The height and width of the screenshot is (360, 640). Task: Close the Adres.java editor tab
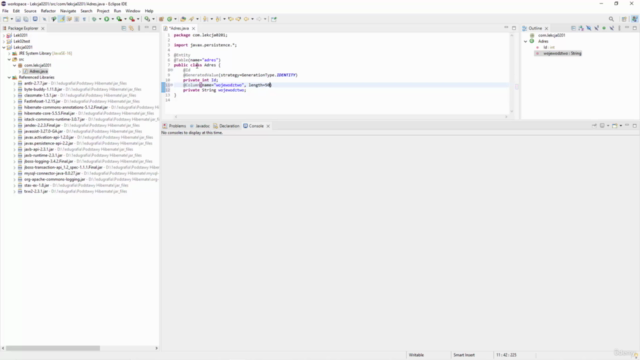coord(193,29)
